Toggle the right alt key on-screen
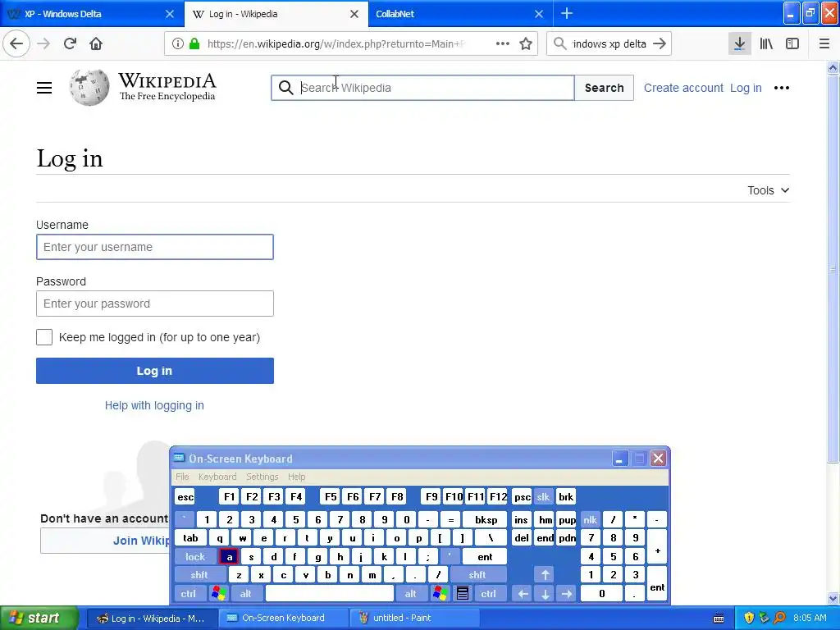 [x=411, y=594]
